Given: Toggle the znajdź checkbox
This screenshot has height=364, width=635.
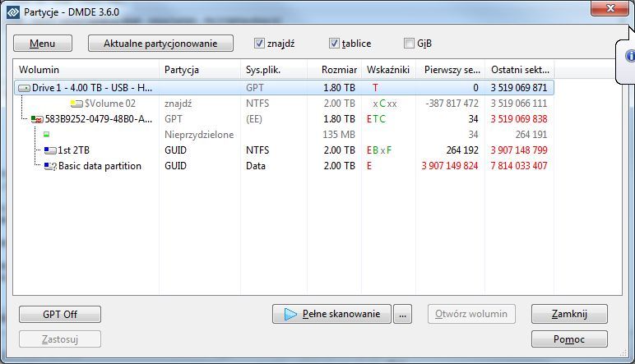Looking at the screenshot, I should pos(259,43).
